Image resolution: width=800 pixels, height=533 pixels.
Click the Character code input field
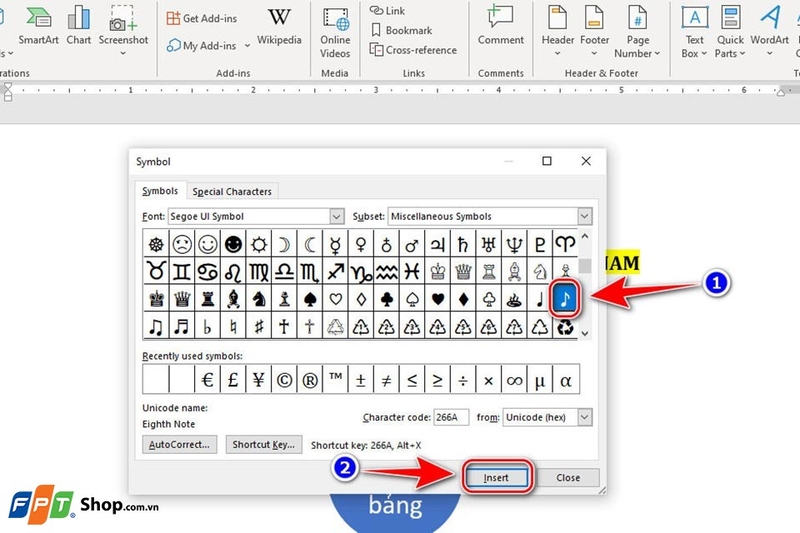click(x=451, y=417)
